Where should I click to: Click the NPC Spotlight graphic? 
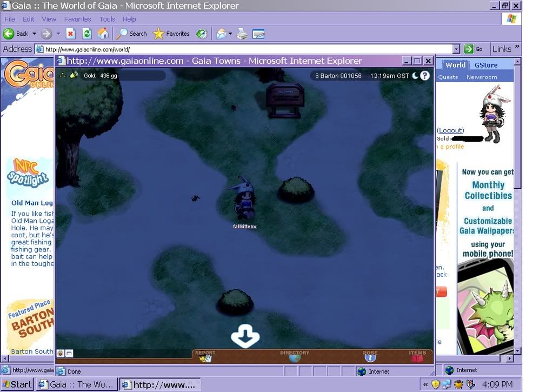pyautogui.click(x=27, y=173)
